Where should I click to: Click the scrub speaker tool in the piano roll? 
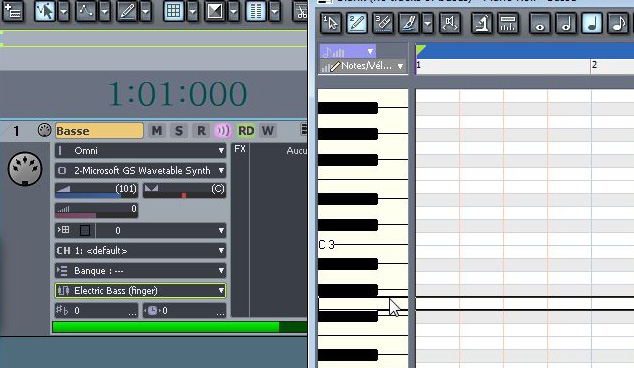(450, 23)
